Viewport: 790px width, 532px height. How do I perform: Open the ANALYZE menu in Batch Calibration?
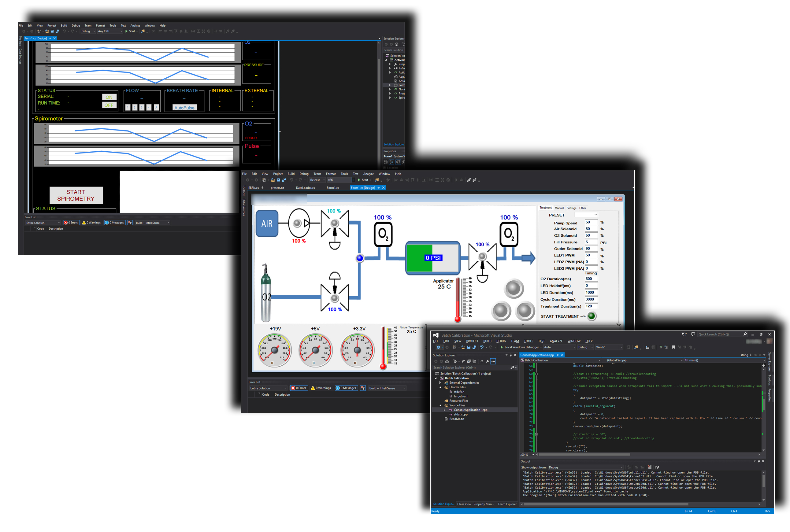[x=556, y=341]
